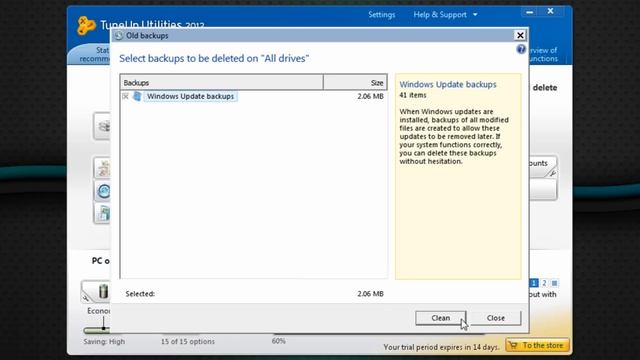Toggle the Windows Update backups checkbox
This screenshot has width=640, height=360.
click(x=125, y=96)
